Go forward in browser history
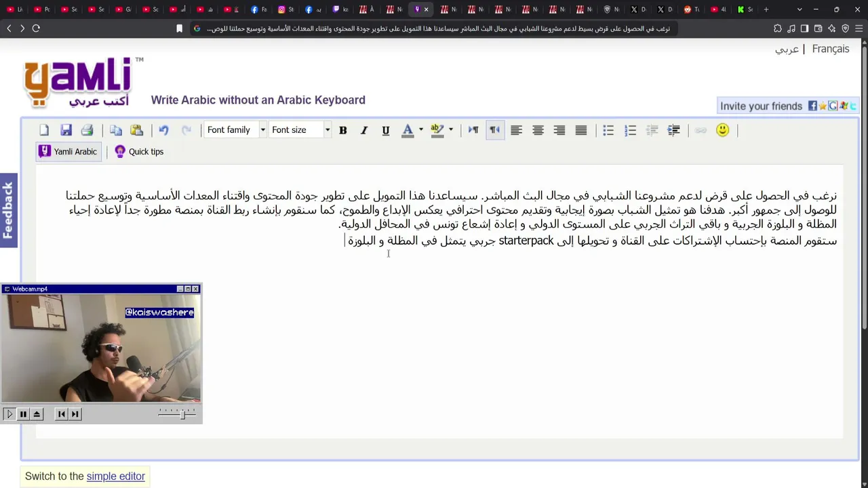 point(22,28)
